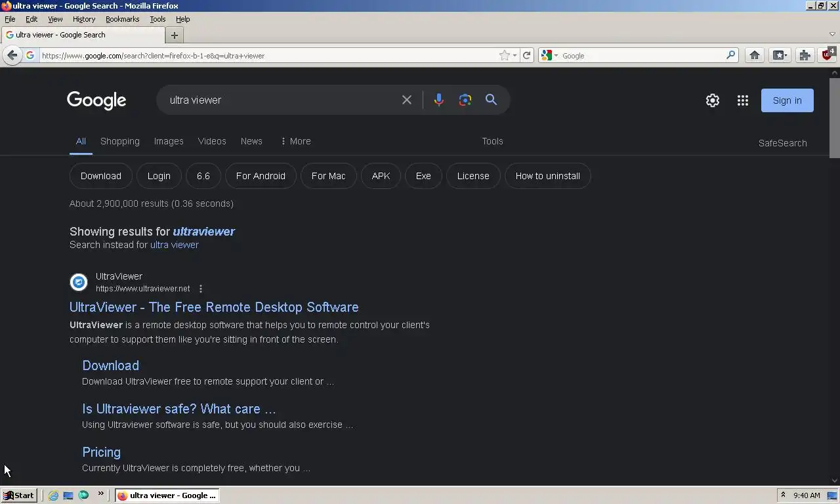
Task: Open the Help menu
Action: pos(182,19)
